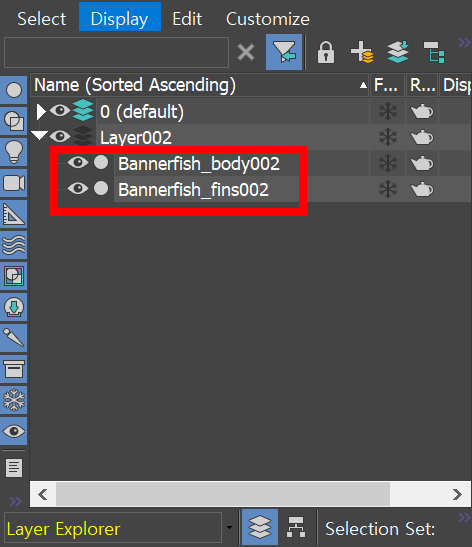Open the Select menu
472x547 pixels.
point(42,19)
